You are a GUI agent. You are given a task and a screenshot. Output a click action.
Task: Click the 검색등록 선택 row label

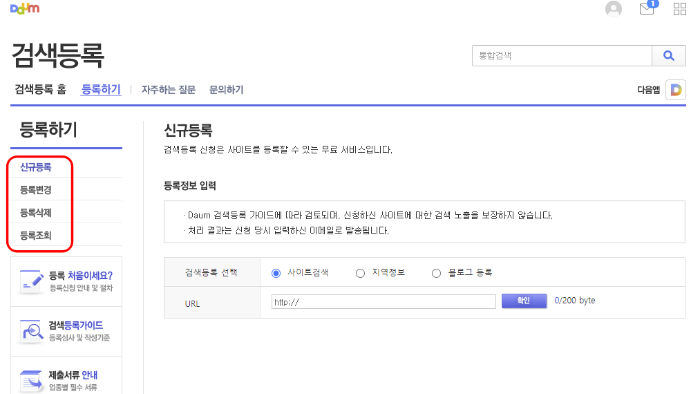211,273
